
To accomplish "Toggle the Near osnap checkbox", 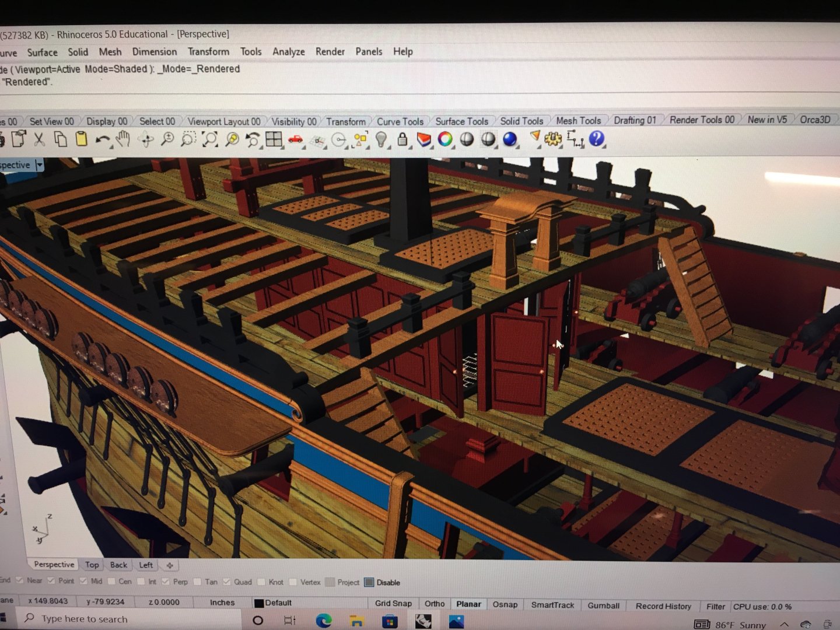I will coord(20,580).
